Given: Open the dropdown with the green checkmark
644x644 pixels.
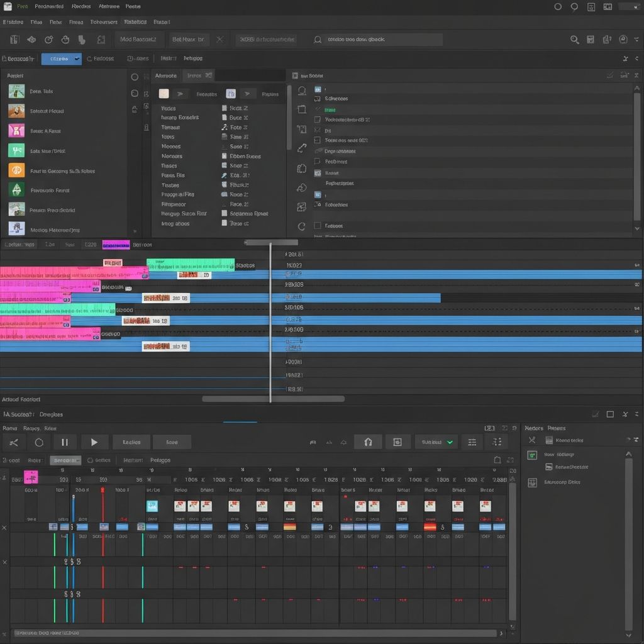Looking at the screenshot, I should (x=437, y=442).
